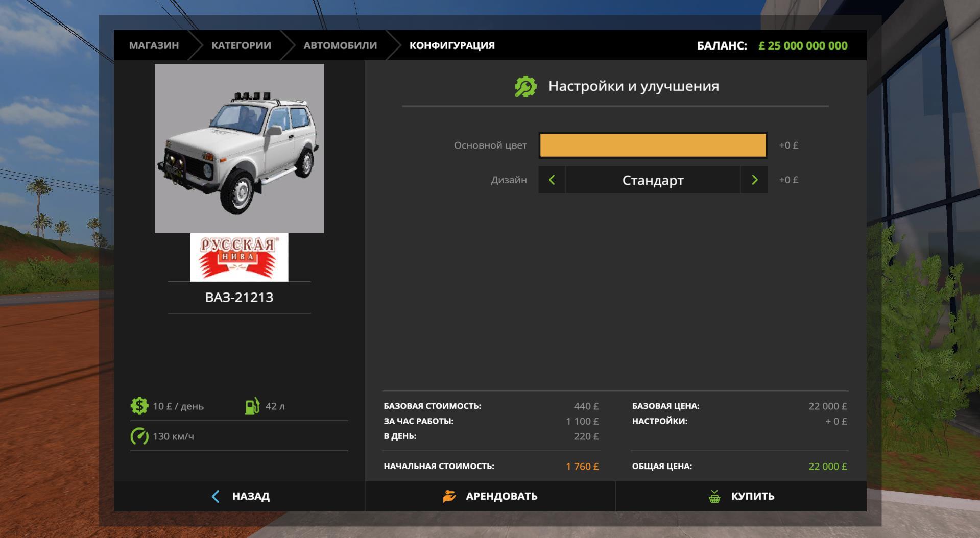The height and width of the screenshot is (538, 980).
Task: Switch to the Автомобили breadcrumb tab
Action: tap(340, 45)
